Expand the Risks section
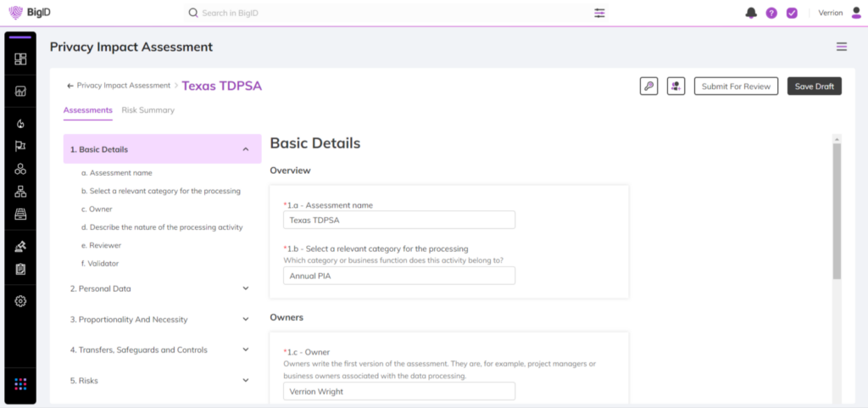The image size is (868, 408). click(x=246, y=381)
